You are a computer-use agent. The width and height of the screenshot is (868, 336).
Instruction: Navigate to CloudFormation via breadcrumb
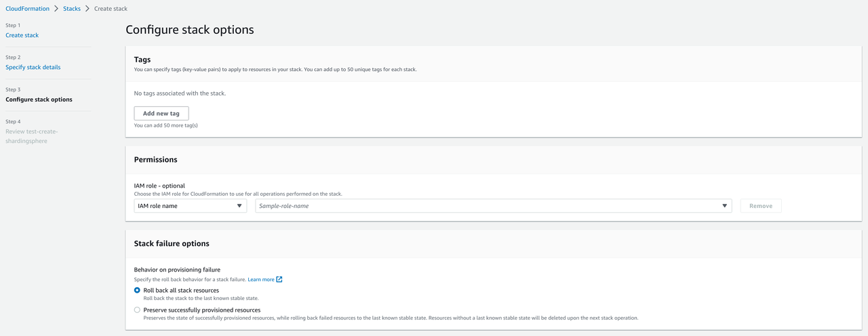tap(27, 9)
